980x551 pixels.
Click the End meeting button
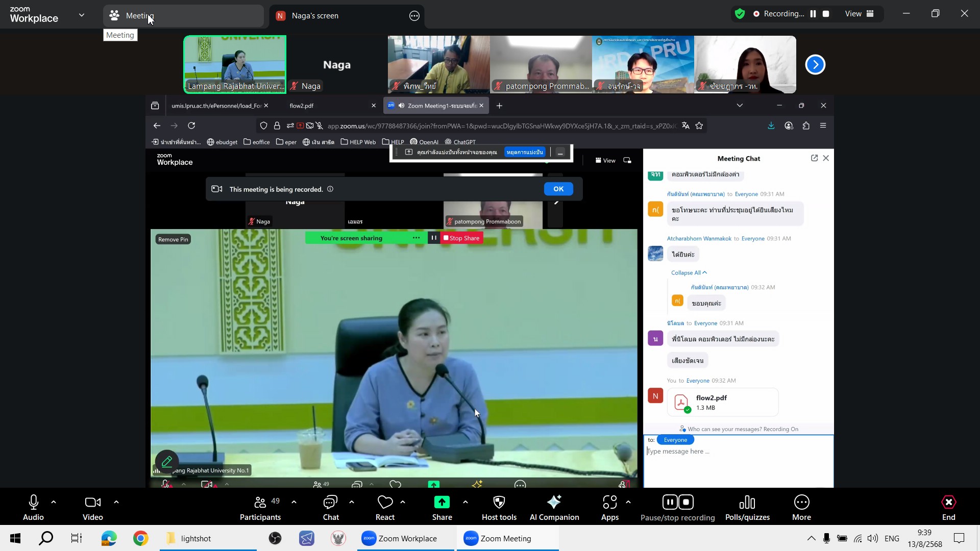tap(948, 508)
